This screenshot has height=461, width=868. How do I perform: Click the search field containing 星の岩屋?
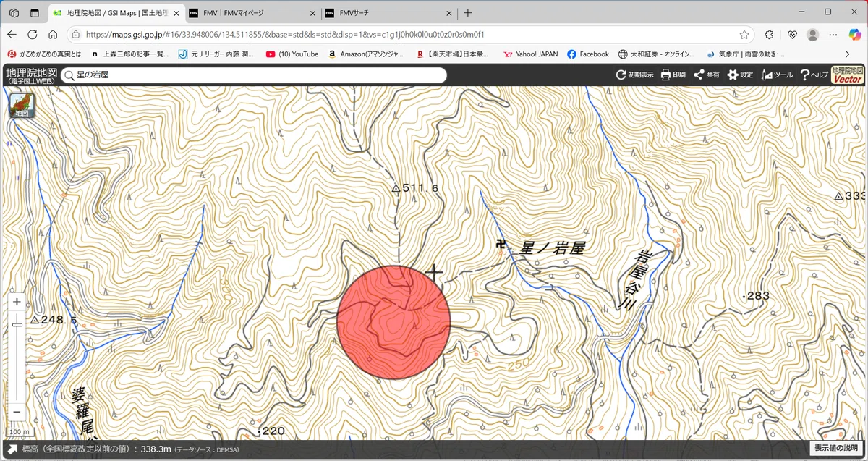253,75
